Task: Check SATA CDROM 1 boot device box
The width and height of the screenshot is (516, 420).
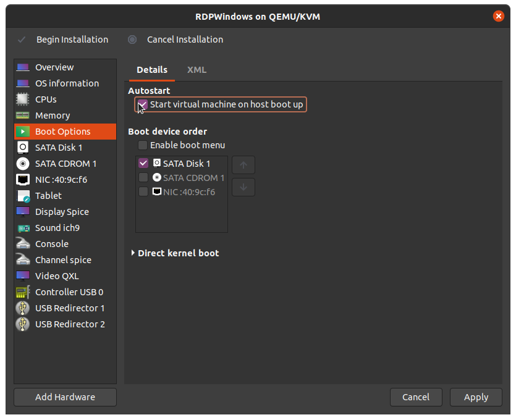Action: (143, 178)
